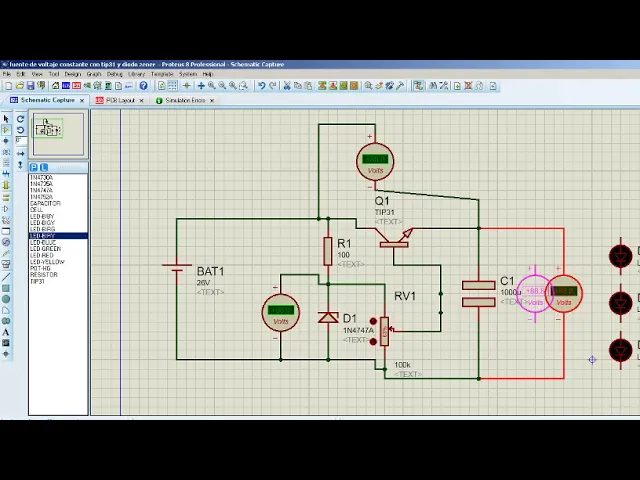Open the System menu
640x480 pixels.
[188, 74]
